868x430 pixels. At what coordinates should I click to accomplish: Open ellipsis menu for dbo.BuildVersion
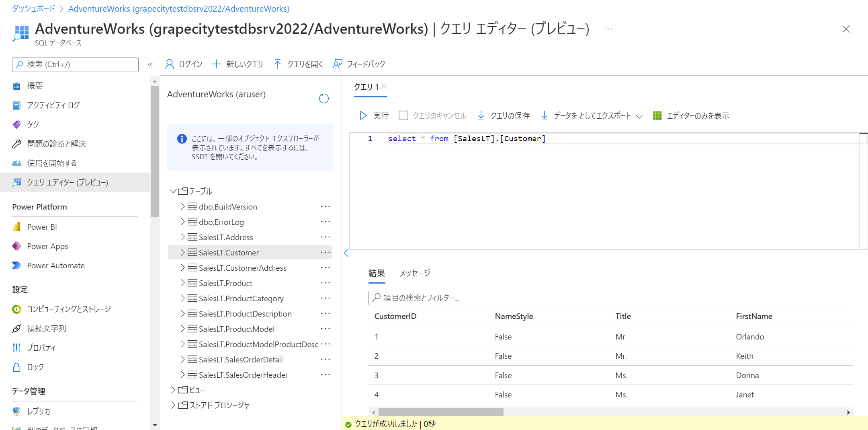tap(325, 206)
